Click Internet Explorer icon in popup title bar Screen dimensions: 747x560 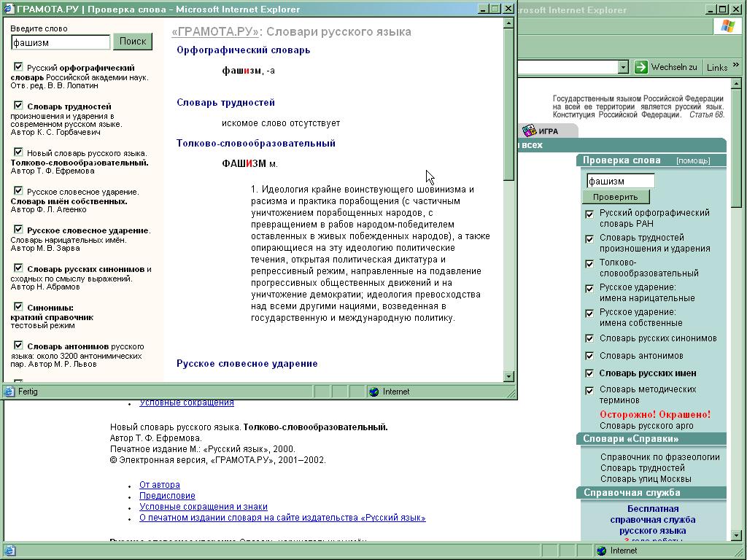9,9
